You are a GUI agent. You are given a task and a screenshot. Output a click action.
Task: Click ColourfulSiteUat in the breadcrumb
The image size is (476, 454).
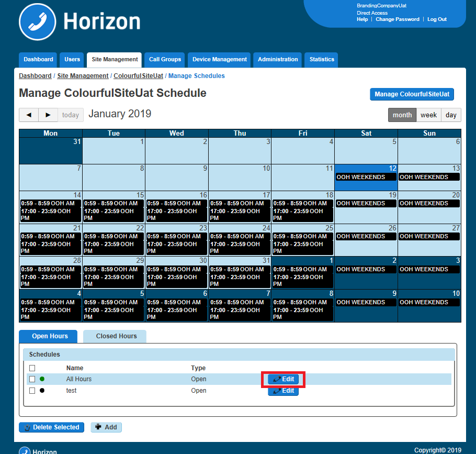pyautogui.click(x=139, y=75)
